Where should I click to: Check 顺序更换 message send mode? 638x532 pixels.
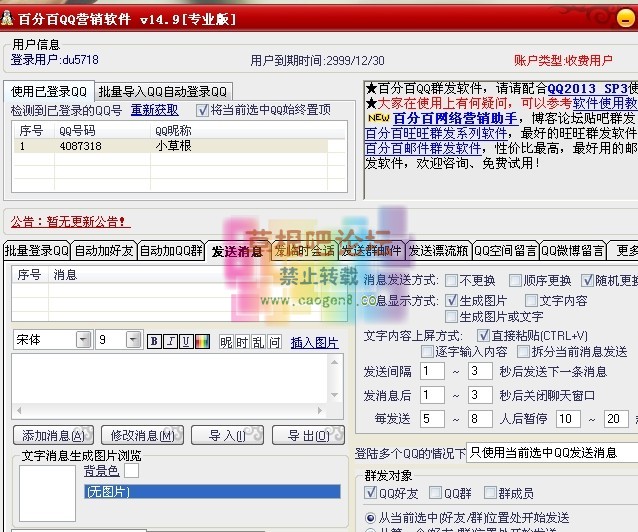(515, 280)
